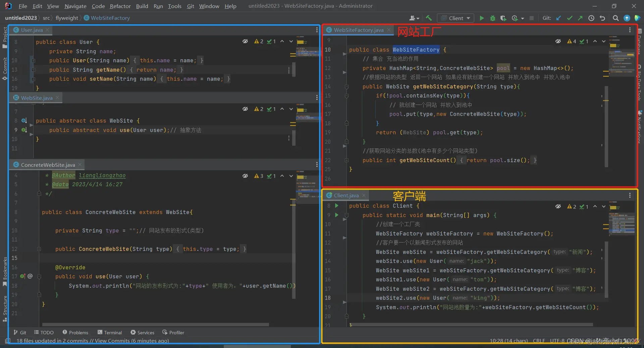The width and height of the screenshot is (644, 348).
Task: Expand folded getName method in User.java
Action: (33, 70)
